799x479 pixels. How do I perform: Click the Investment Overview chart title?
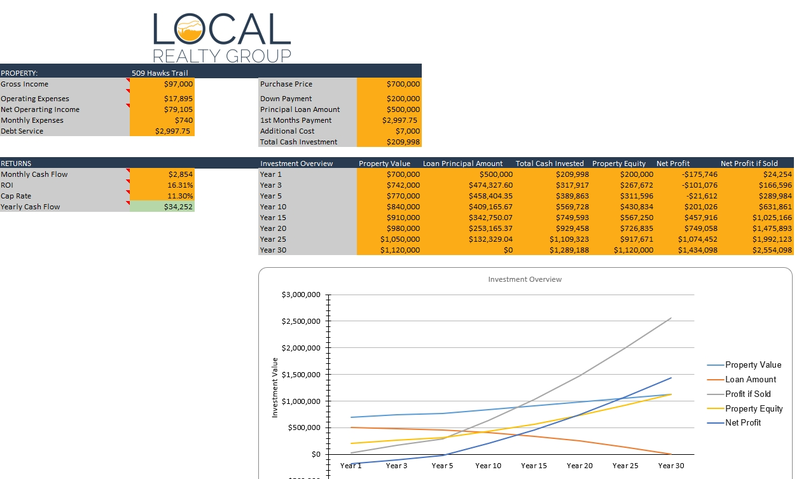tap(523, 279)
